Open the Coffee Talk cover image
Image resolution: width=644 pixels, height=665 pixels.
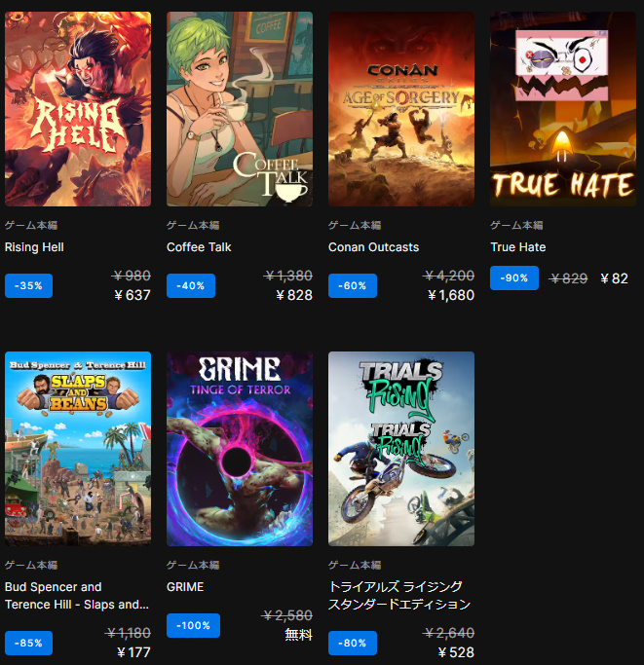[x=240, y=109]
